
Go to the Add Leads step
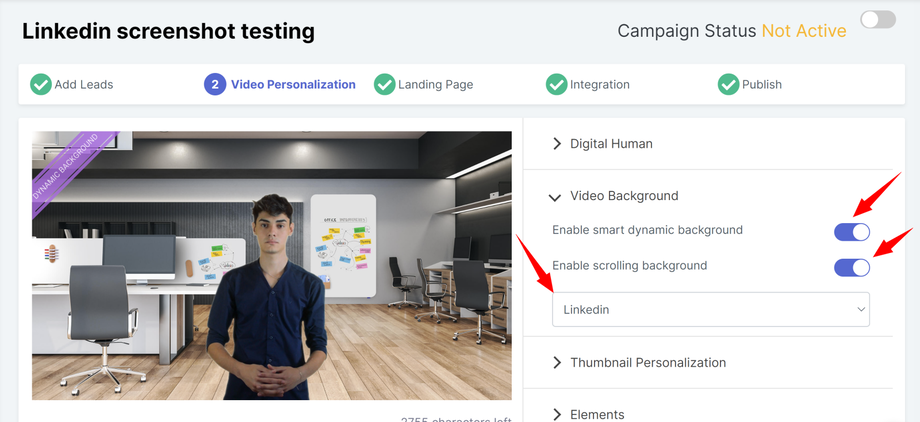coord(84,85)
